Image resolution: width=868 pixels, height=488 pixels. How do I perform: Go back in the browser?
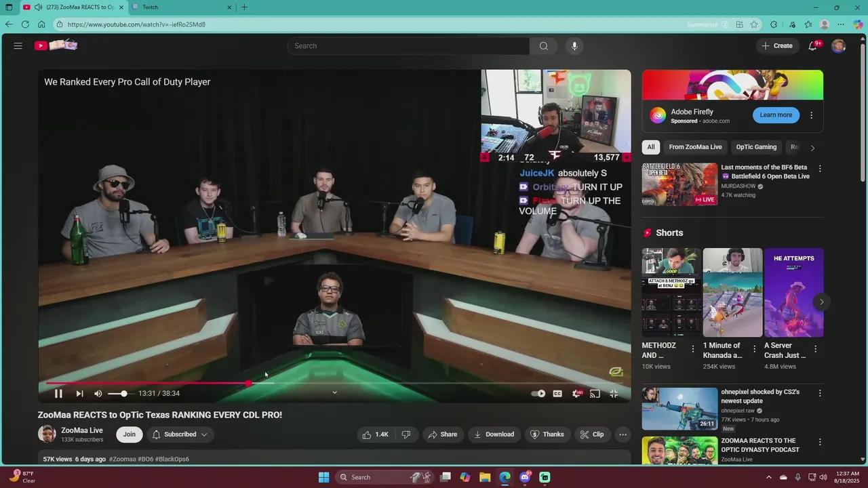coord(8,24)
